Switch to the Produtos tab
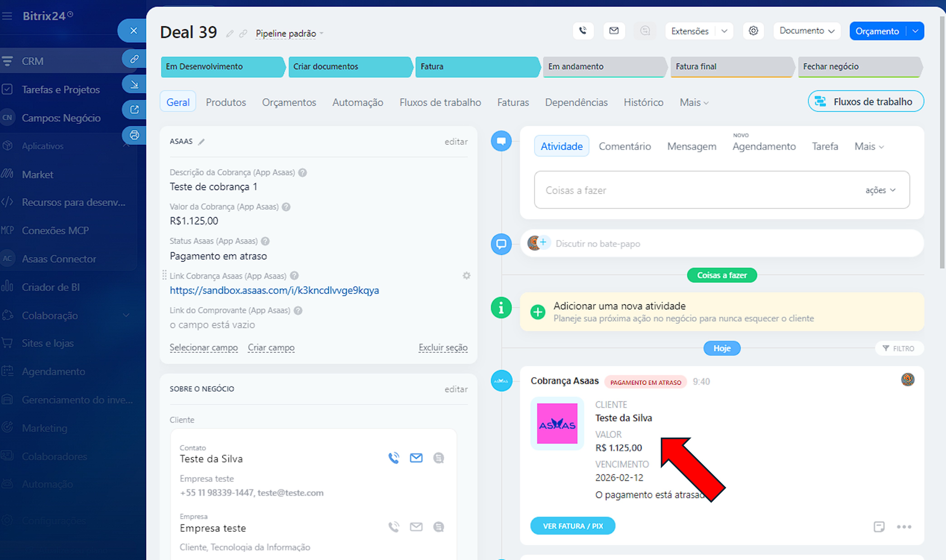 tap(226, 102)
